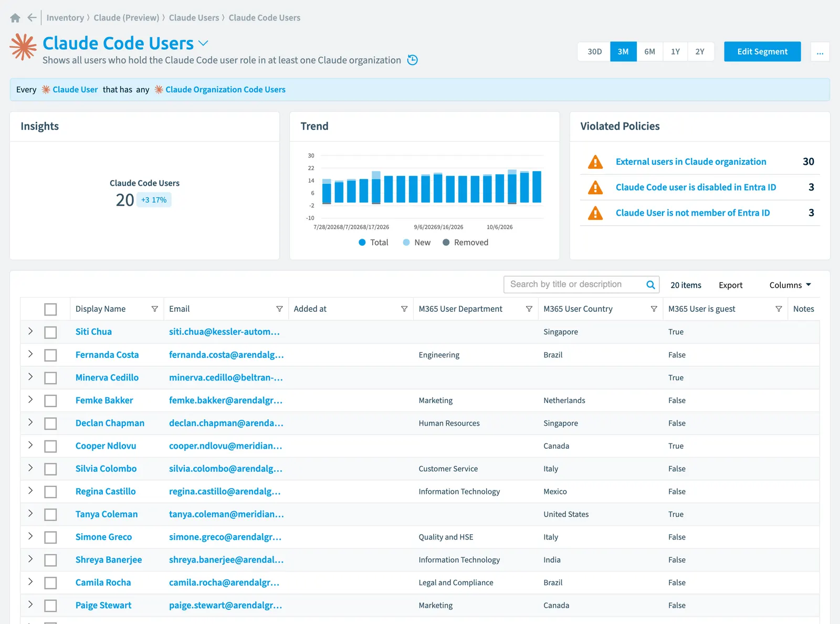
Task: Select the 2Y time range
Action: 700,51
